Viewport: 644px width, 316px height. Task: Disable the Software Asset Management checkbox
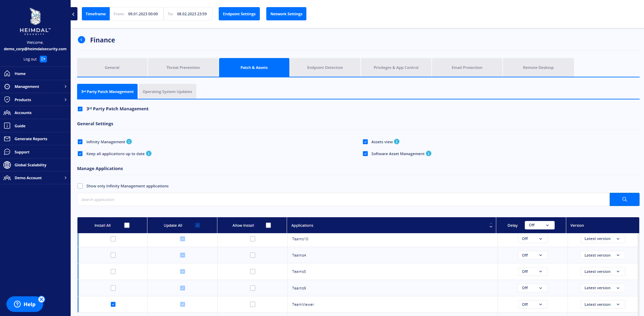pyautogui.click(x=365, y=153)
